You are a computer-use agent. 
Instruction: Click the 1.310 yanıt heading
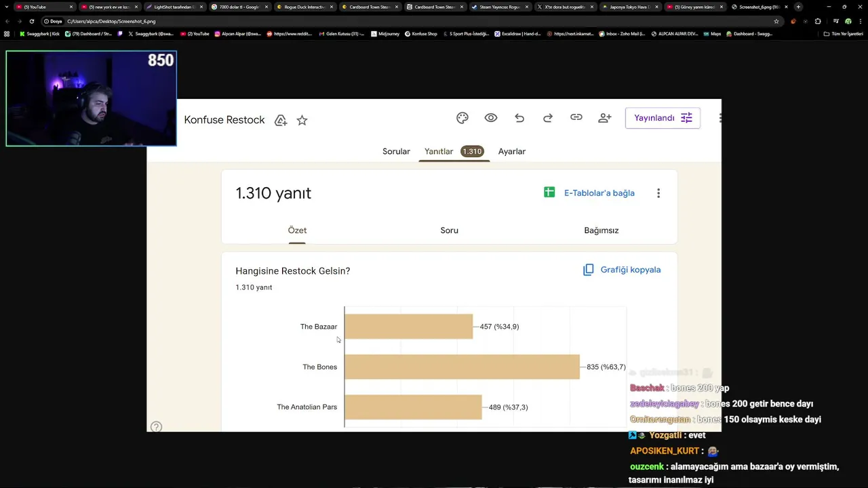pyautogui.click(x=273, y=193)
